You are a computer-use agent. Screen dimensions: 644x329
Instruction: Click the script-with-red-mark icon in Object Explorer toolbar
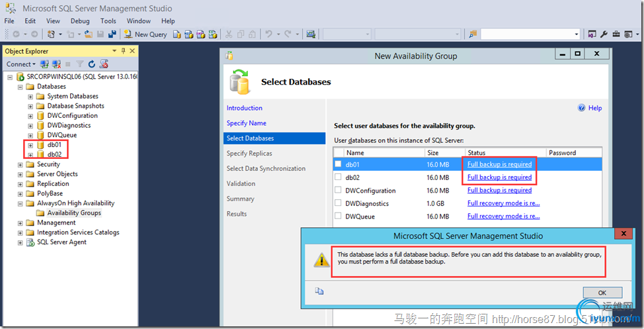point(104,64)
